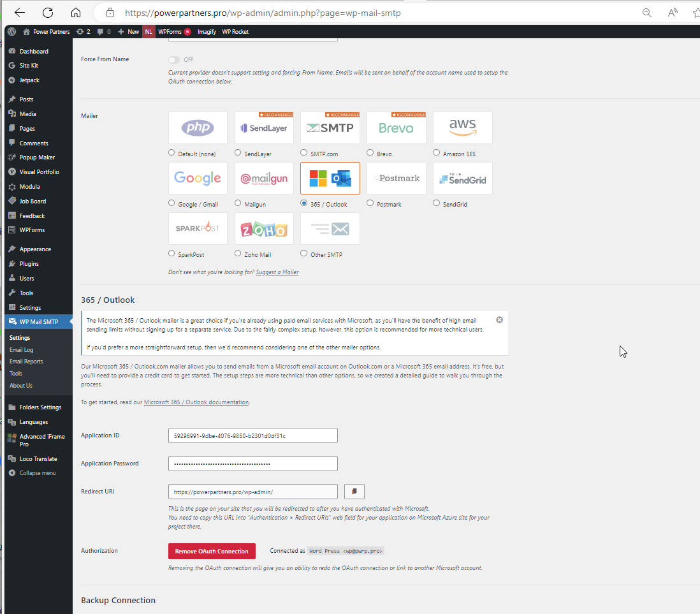Open About Us submenu item
This screenshot has height=614, width=700.
tap(21, 385)
